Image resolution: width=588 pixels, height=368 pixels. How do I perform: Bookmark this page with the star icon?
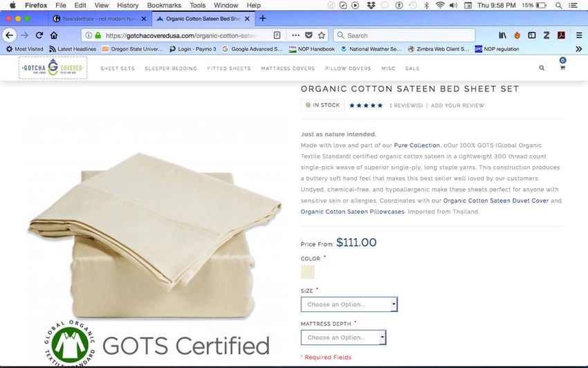(322, 35)
